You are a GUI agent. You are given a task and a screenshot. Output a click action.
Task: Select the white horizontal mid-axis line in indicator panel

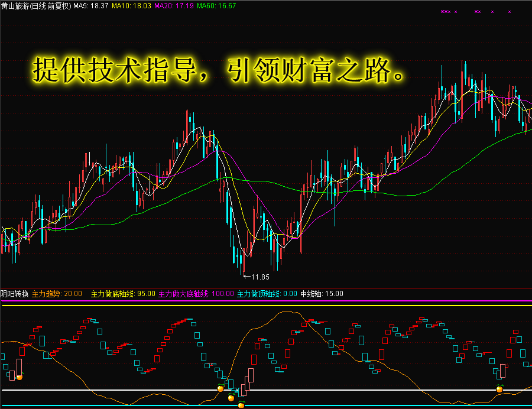(266, 390)
